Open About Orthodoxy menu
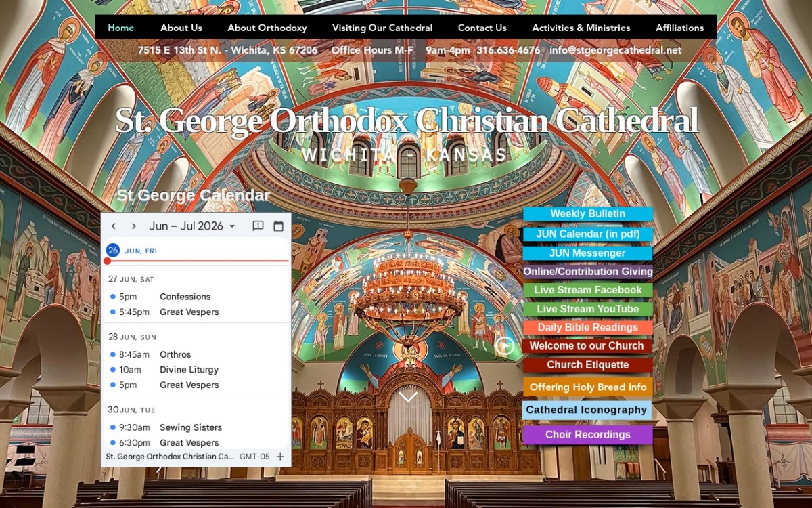 267,28
